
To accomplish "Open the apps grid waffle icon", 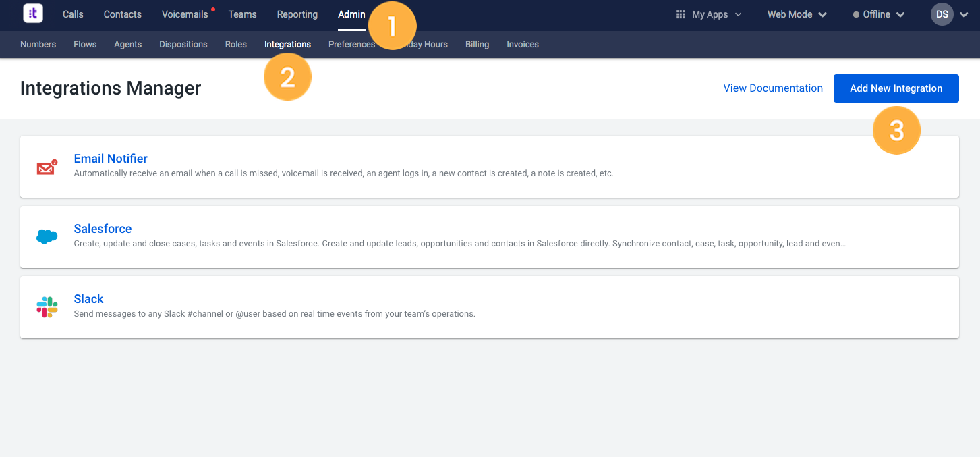I will 681,14.
